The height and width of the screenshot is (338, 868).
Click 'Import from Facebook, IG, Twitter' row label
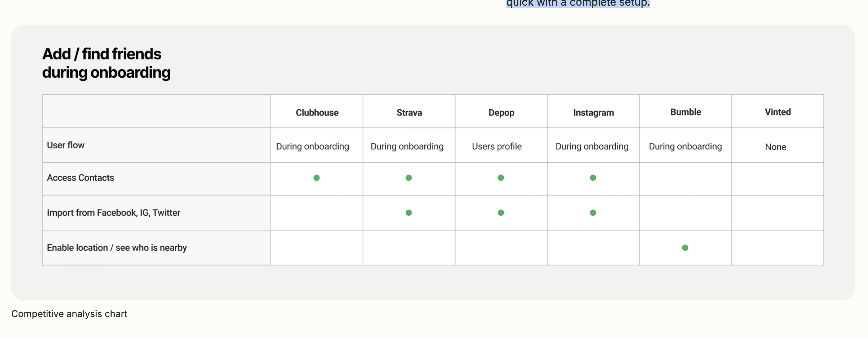coord(114,212)
